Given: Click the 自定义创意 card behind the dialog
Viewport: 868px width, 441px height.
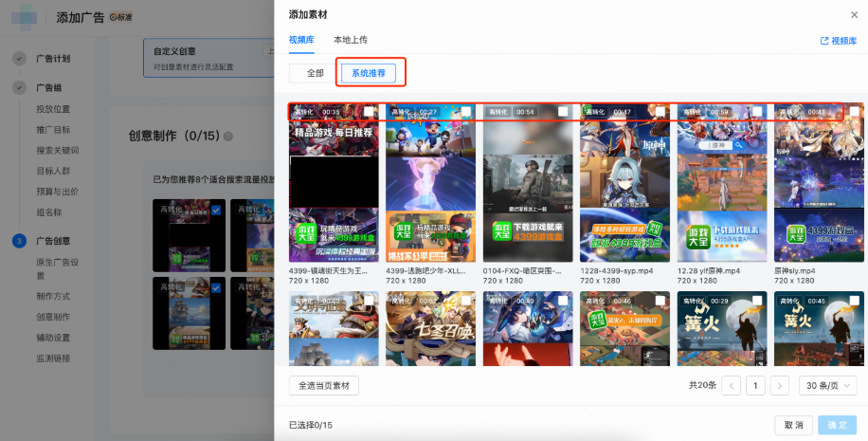Looking at the screenshot, I should click(208, 59).
